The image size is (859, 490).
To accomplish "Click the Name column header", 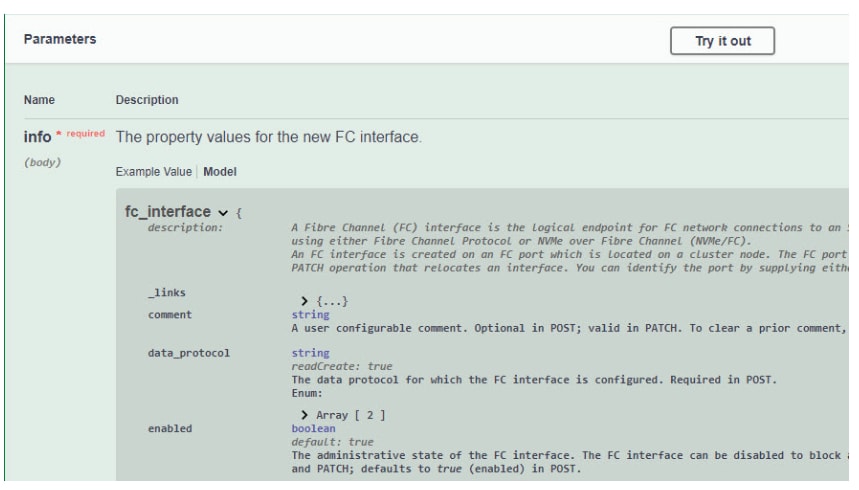I will point(40,100).
